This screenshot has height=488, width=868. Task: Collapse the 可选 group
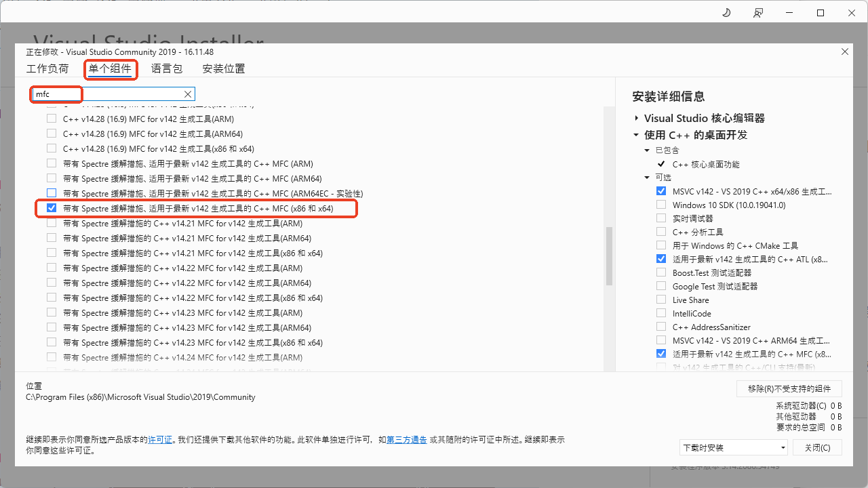(x=647, y=178)
